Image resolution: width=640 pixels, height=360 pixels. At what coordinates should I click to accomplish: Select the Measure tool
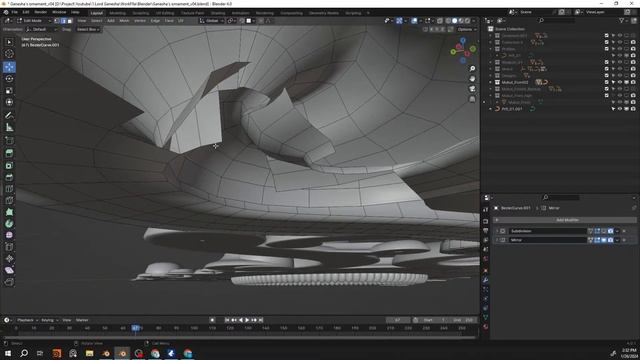pyautogui.click(x=9, y=127)
